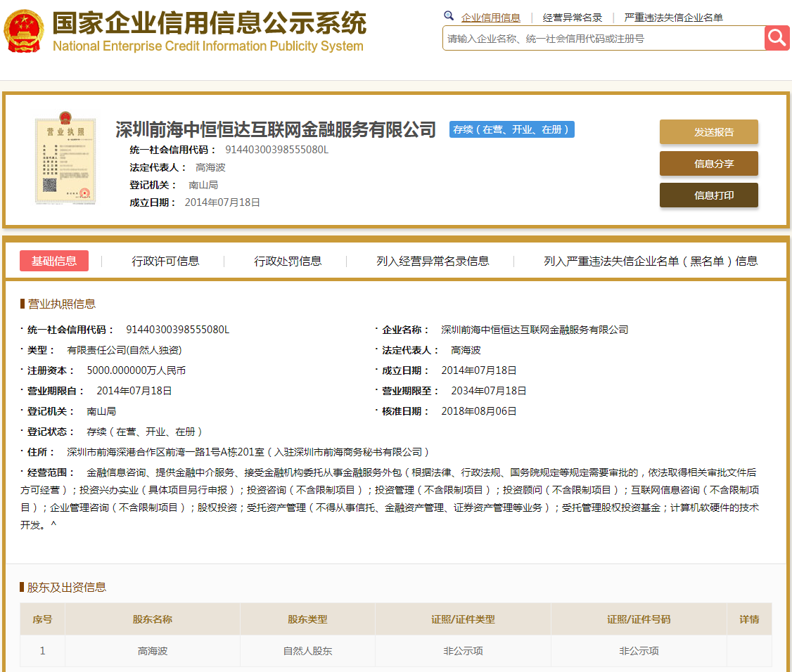The width and height of the screenshot is (792, 672).
Task: Select the 经营异常名录 search category
Action: pyautogui.click(x=572, y=18)
